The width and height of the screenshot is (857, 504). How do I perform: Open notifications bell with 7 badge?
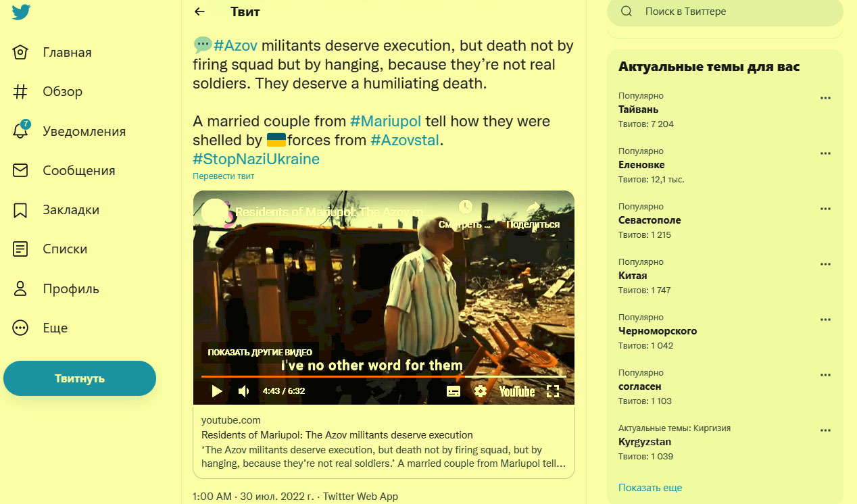click(21, 131)
